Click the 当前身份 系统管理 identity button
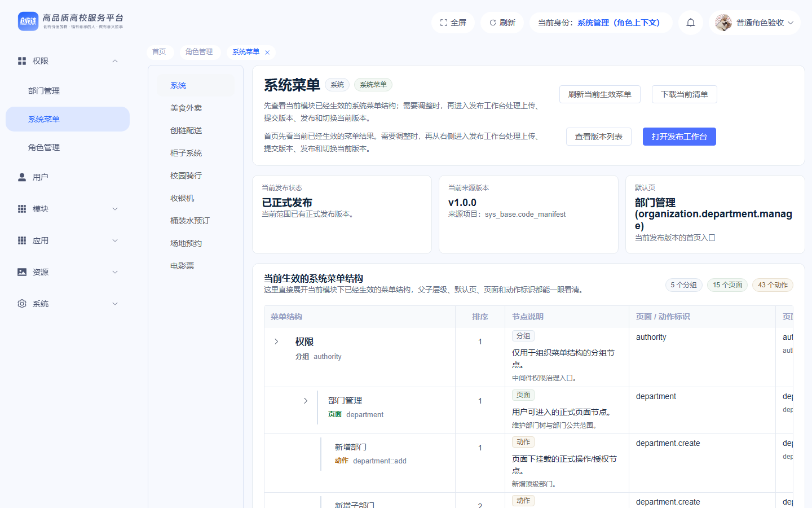 tap(601, 23)
